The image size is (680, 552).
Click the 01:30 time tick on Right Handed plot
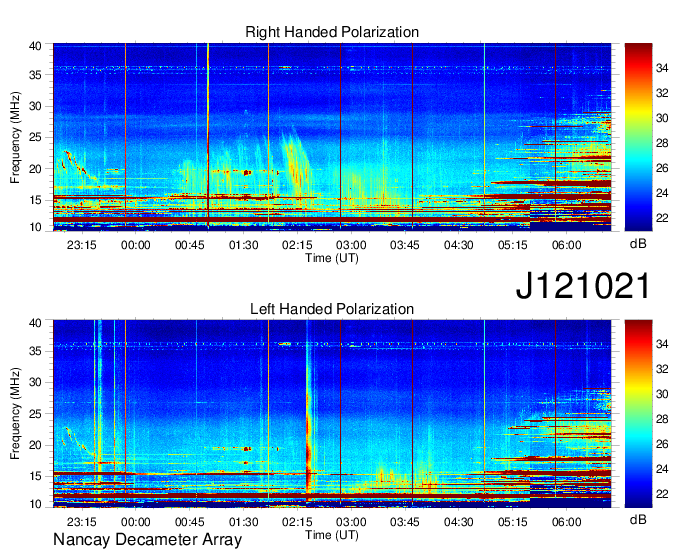(x=243, y=245)
